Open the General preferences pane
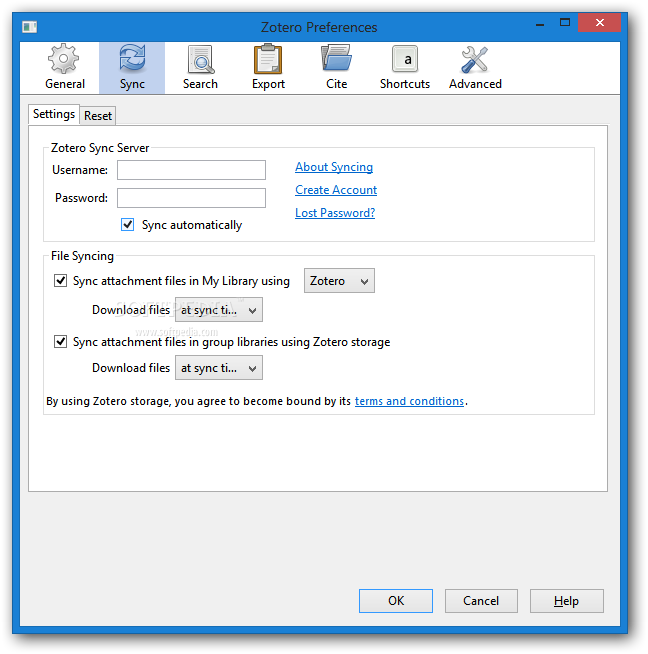 pos(65,68)
